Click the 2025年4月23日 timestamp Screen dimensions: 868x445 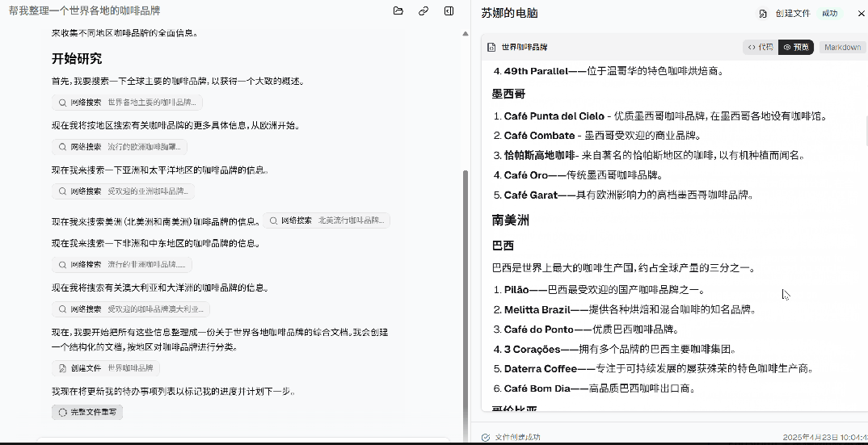[825, 437]
